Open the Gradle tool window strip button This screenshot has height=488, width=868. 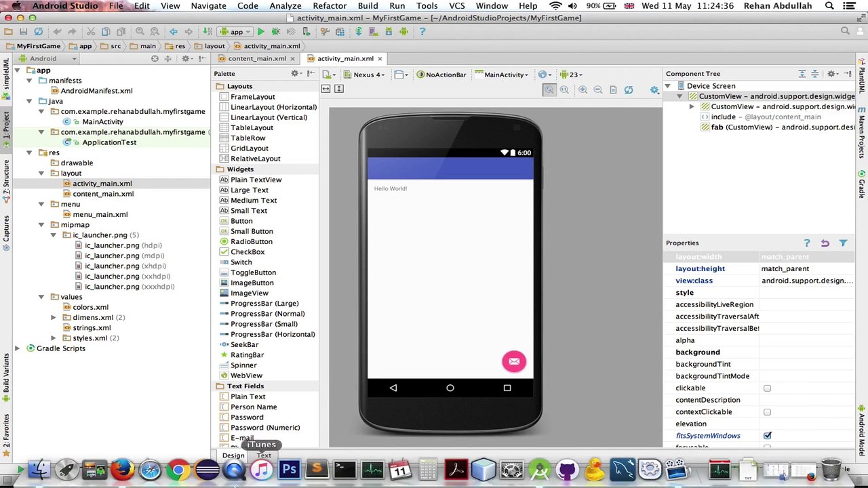pyautogui.click(x=862, y=184)
